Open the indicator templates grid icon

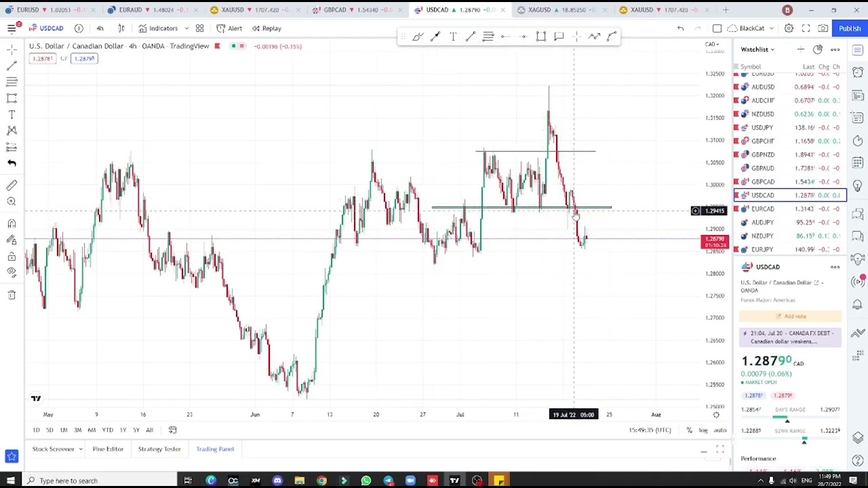(x=200, y=28)
